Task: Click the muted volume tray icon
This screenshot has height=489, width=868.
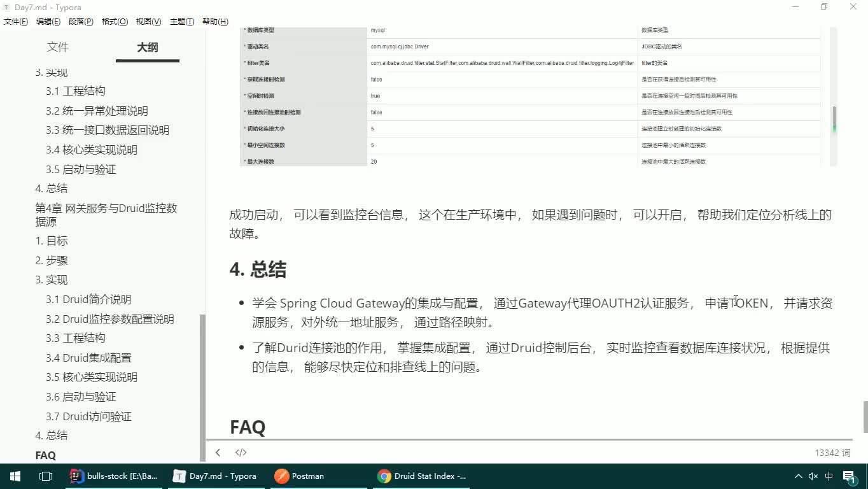Action: click(813, 476)
